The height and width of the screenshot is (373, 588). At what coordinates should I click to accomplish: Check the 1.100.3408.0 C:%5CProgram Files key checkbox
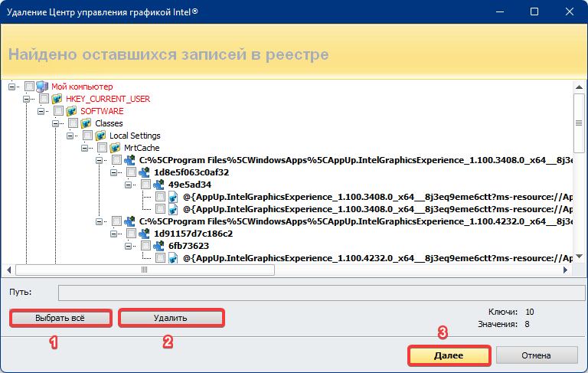coord(117,160)
